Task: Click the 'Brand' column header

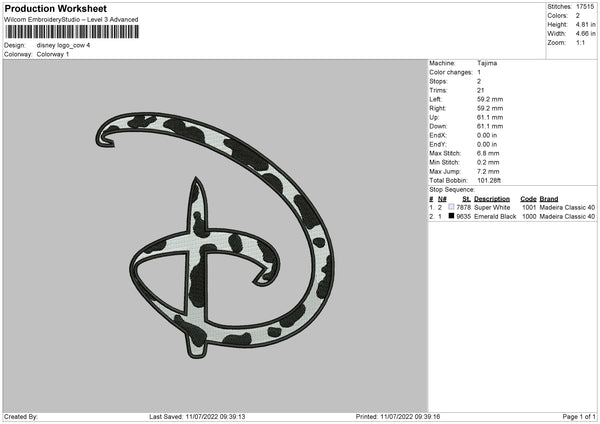Action: (549, 199)
